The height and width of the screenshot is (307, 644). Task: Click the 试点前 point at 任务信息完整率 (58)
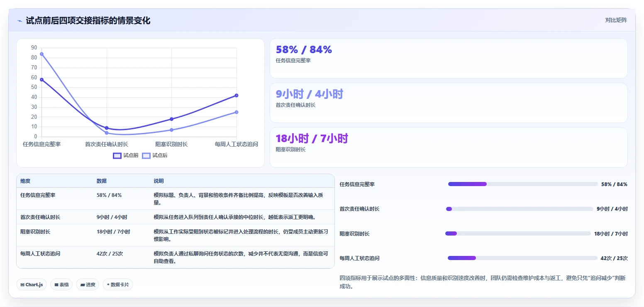coord(41,79)
